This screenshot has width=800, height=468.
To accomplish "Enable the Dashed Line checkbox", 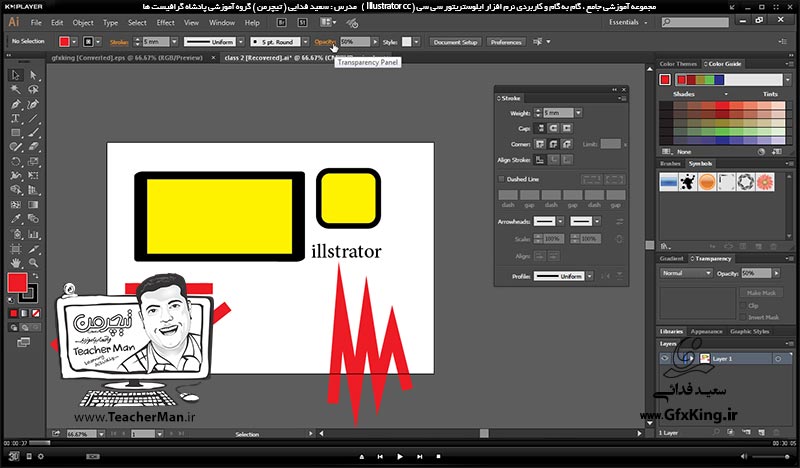I will 501,179.
